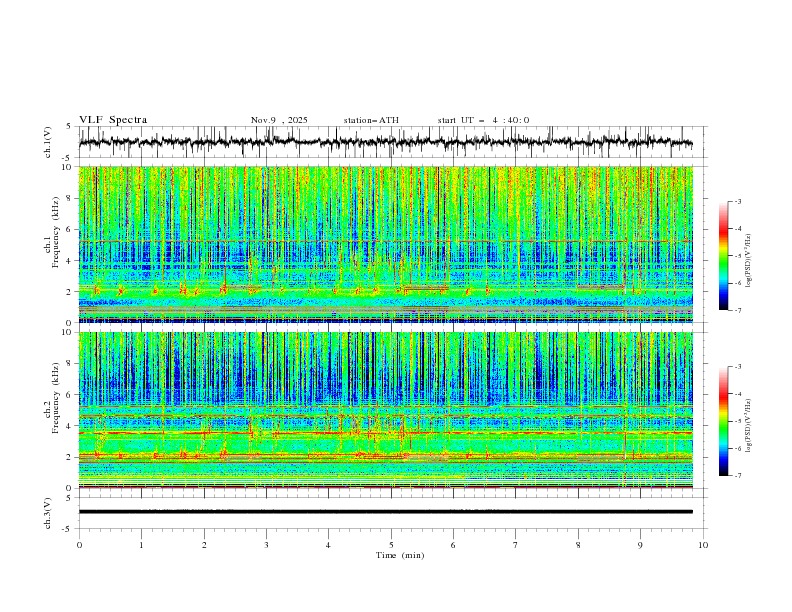792x612 pixels.
Task: Click the 'Time (min)' x-axis label
Action: click(x=400, y=555)
